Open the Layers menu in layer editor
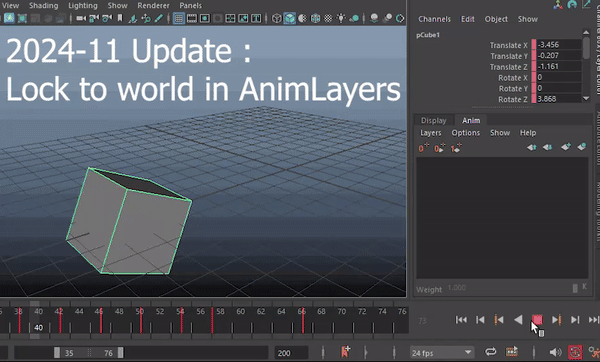Viewport: 600px width, 362px height. (430, 133)
